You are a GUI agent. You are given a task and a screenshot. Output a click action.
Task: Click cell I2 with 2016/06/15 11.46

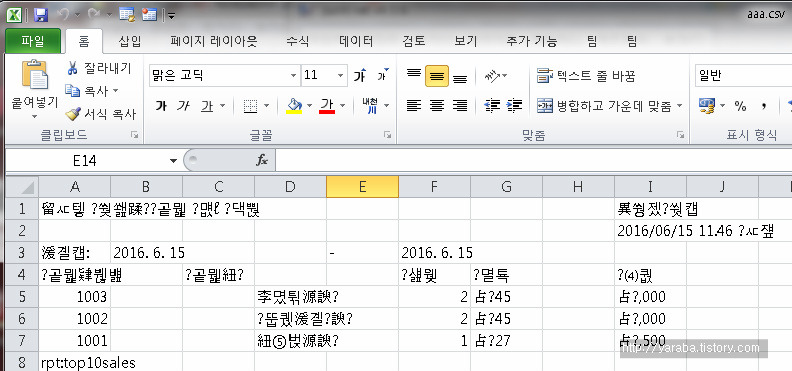tap(651, 231)
